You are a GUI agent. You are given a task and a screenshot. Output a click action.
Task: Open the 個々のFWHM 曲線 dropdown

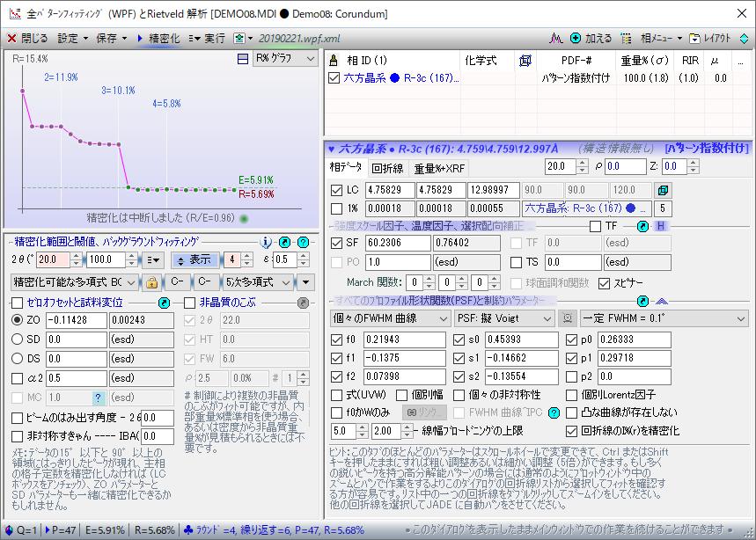[x=391, y=318]
